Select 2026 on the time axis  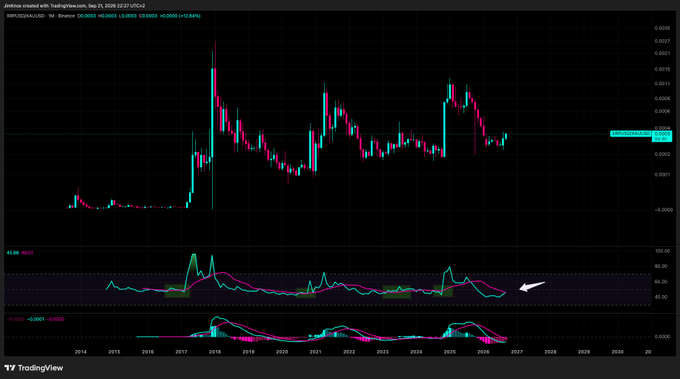pos(483,352)
